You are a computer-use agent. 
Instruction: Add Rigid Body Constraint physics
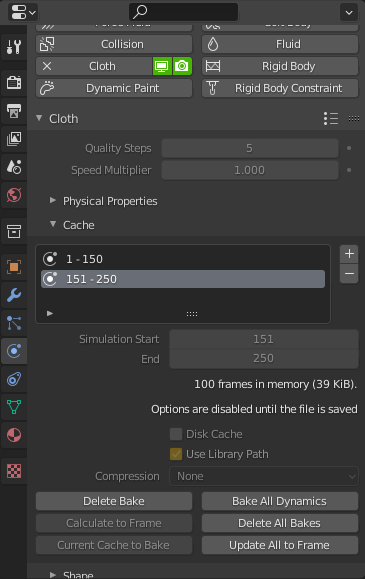tap(280, 88)
